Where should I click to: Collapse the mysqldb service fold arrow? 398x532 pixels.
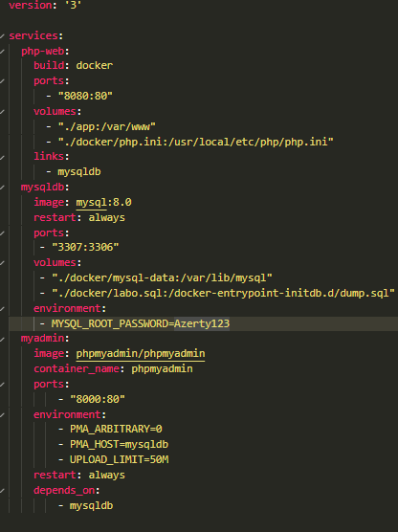tap(2, 188)
